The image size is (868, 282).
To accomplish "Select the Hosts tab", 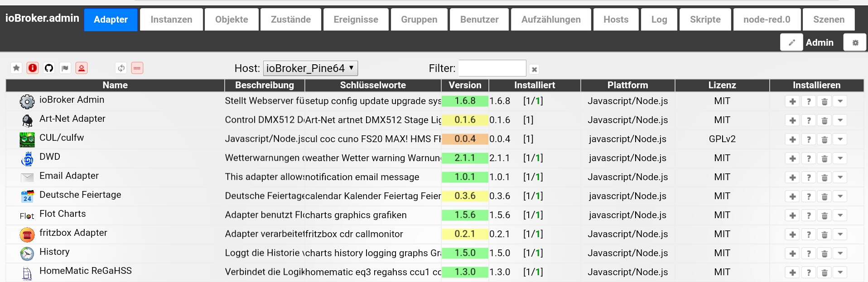I will click(x=616, y=19).
